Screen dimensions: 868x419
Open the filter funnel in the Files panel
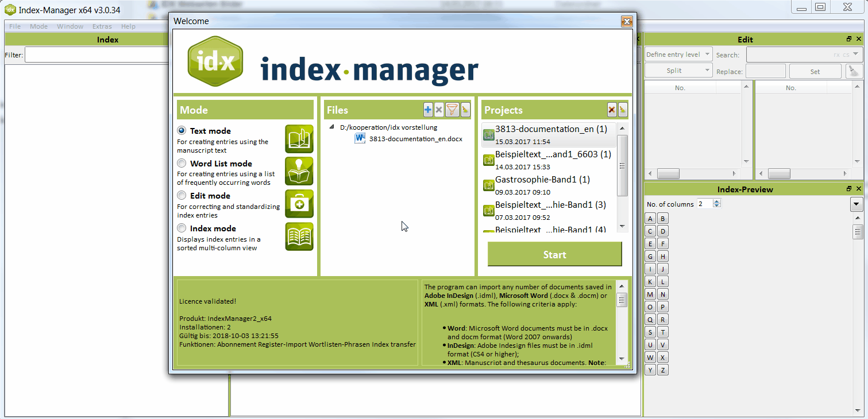(x=453, y=109)
